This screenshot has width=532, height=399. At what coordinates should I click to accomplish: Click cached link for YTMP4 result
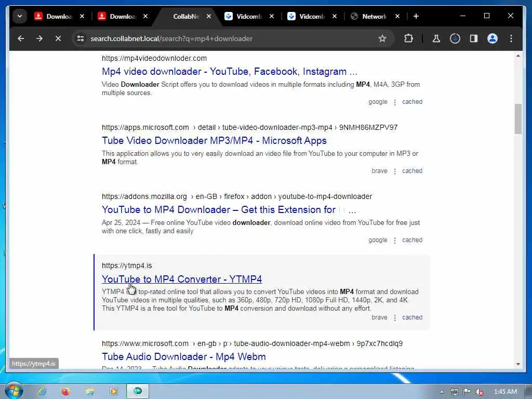(412, 317)
